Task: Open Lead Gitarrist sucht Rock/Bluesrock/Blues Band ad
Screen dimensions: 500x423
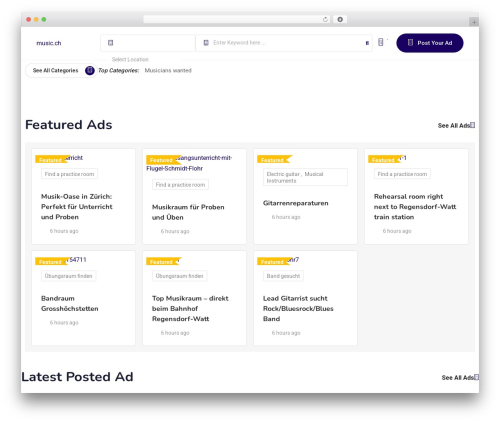Action: pos(298,308)
